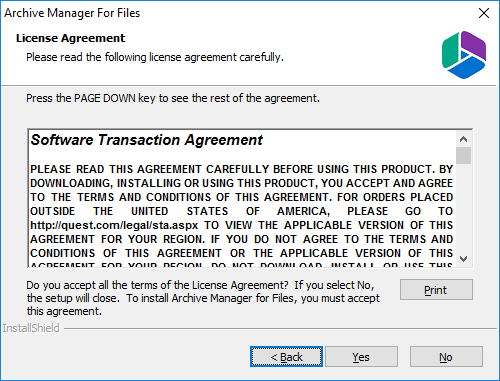Click the Software Transaction Agreement heading
Screen dimensions: 500x381
tap(147, 140)
